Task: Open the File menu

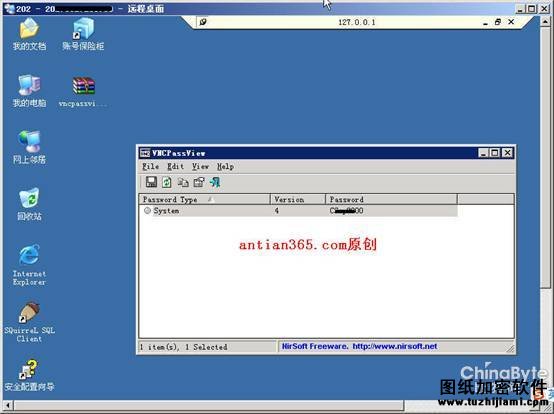Action: pos(151,166)
